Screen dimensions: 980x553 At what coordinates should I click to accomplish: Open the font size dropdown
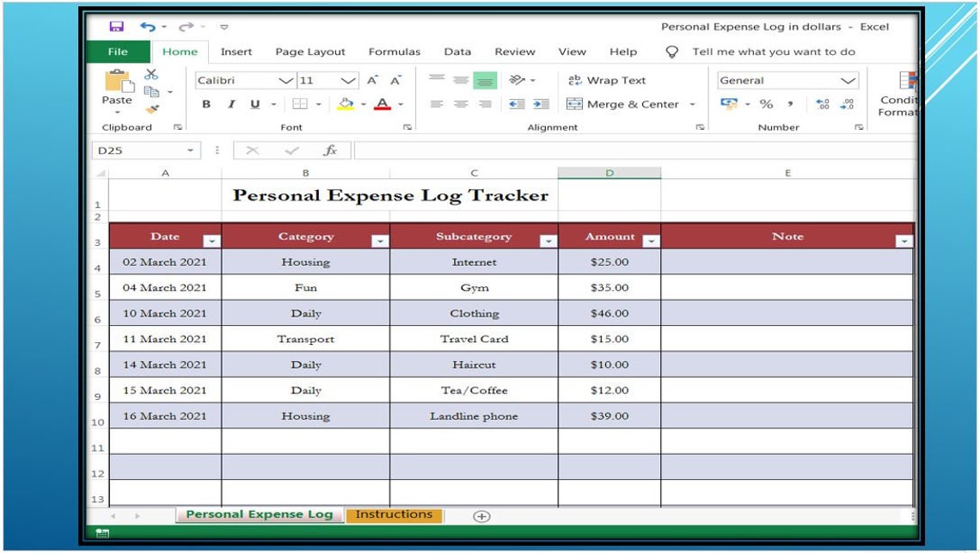pyautogui.click(x=350, y=80)
